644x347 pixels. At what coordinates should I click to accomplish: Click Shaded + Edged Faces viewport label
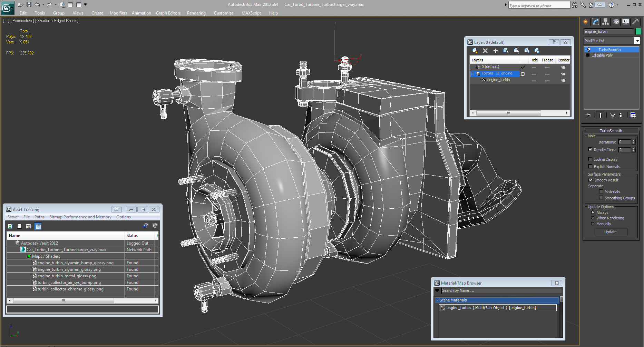click(57, 21)
